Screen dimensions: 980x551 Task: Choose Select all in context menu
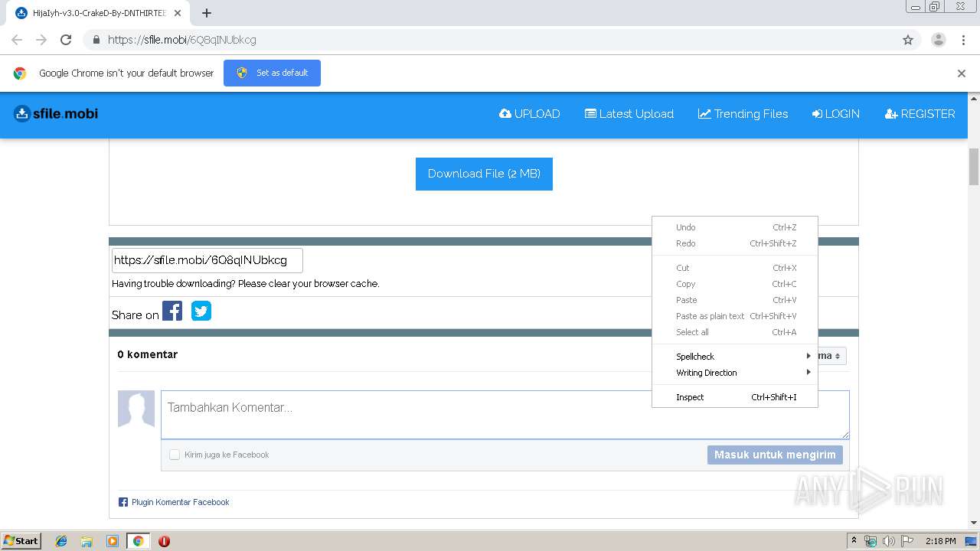point(735,332)
